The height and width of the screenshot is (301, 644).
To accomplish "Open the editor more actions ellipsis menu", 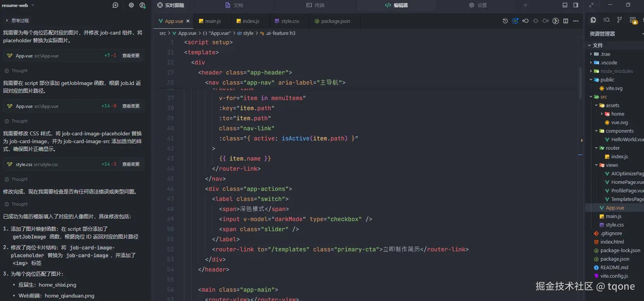I will tap(576, 21).
